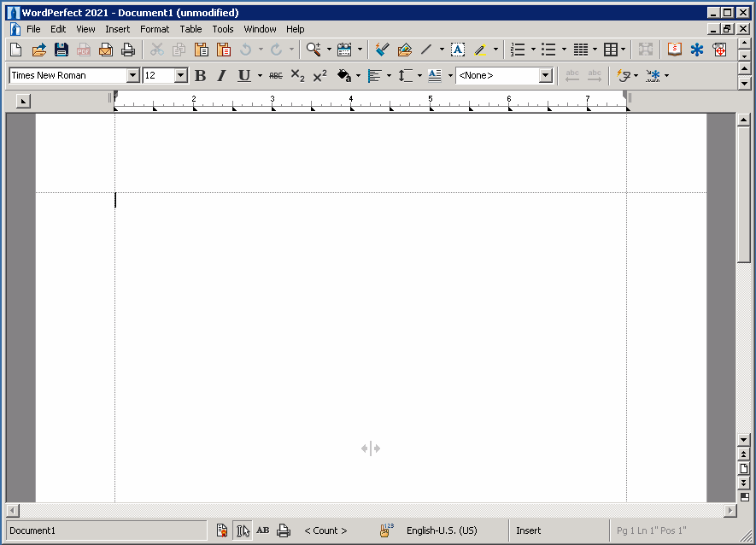
Task: Expand the Bullets dropdown arrow
Action: 564,50
